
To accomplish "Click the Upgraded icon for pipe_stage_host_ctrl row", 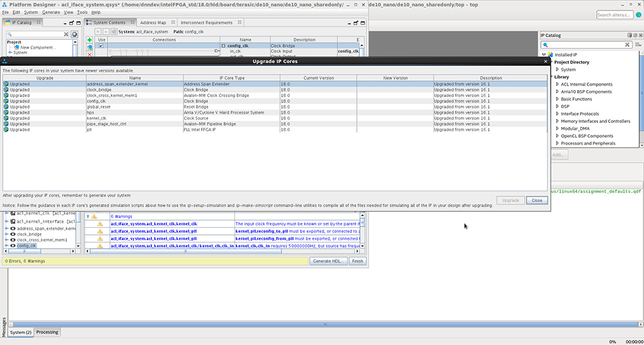I will tap(6, 124).
